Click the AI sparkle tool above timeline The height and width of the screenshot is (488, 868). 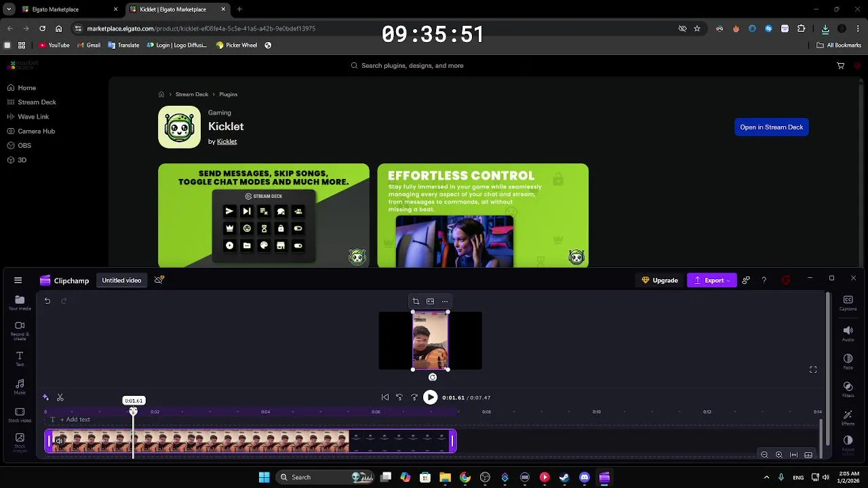pos(45,397)
